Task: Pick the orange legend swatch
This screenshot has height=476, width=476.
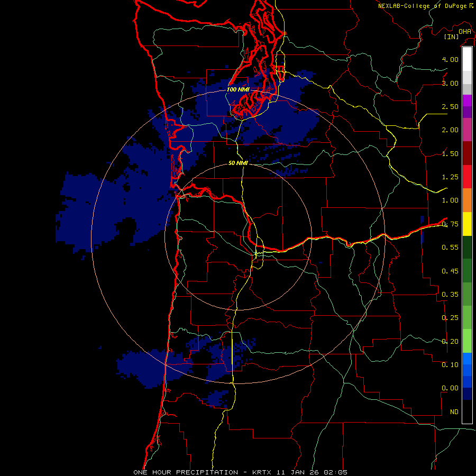Action: (467, 200)
